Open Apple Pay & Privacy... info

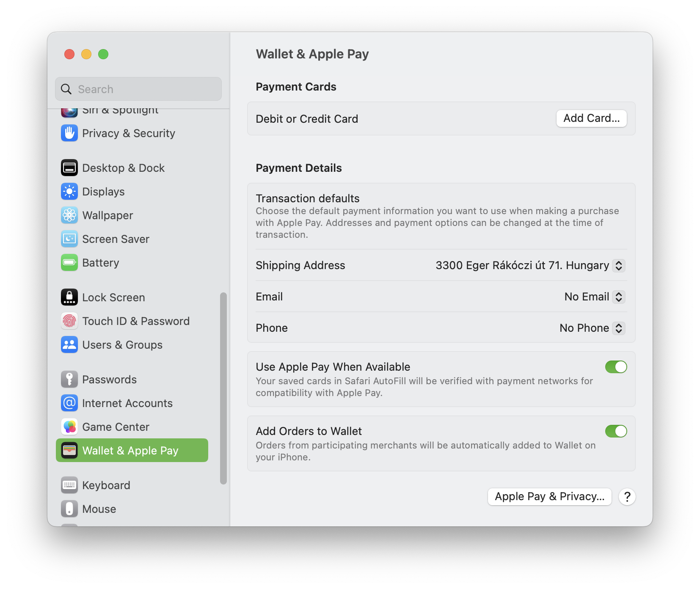(x=549, y=497)
